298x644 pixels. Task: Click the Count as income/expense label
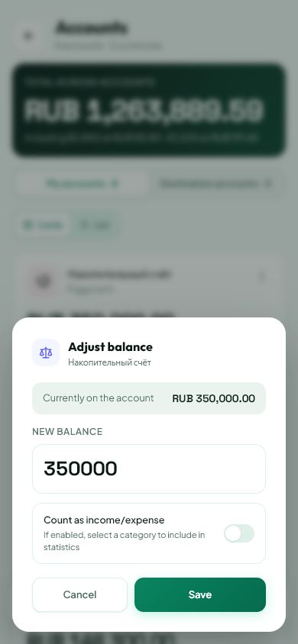point(104,520)
